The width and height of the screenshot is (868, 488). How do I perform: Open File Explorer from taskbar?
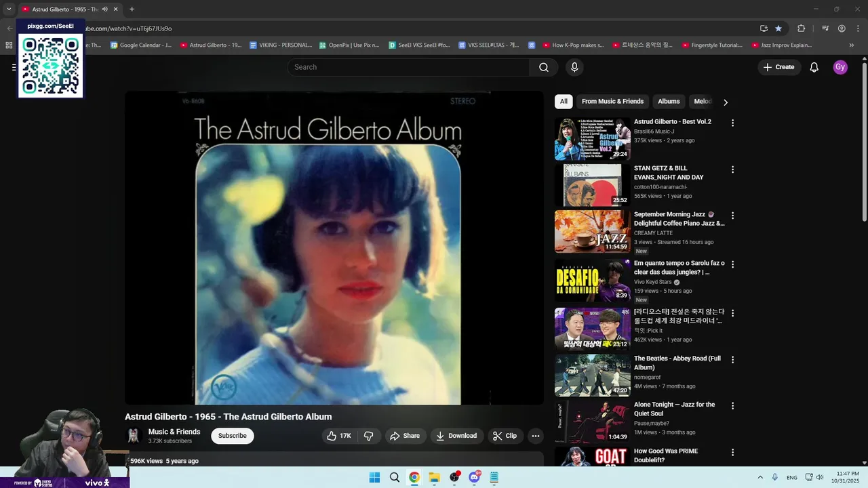coord(434,477)
